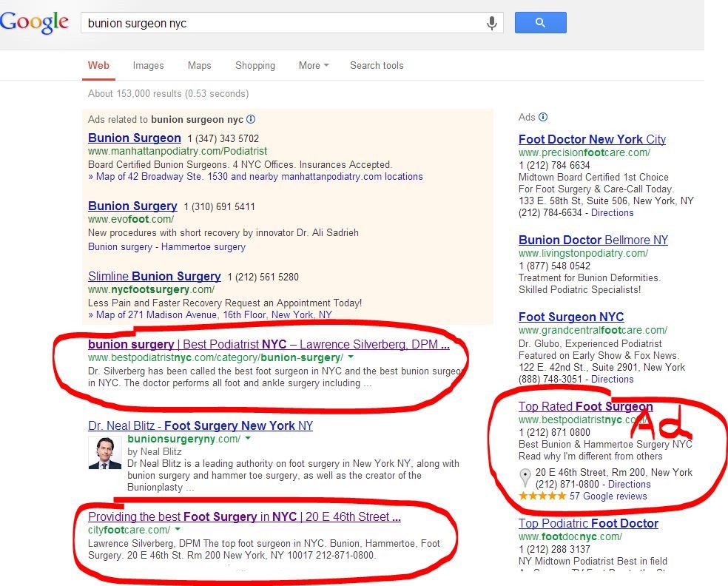This screenshot has width=728, height=586.
Task: Open the green arrow dropdown beside bunionsurgeryny.com URL
Action: 248,438
